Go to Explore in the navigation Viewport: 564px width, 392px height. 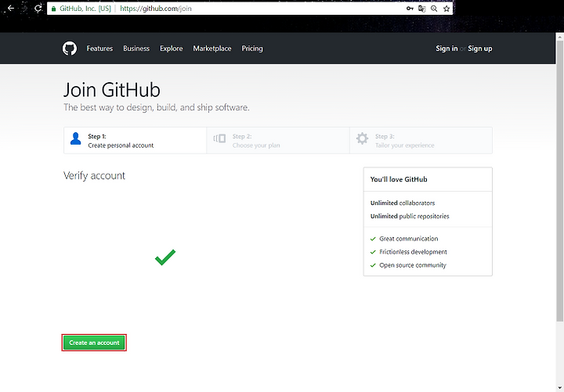pos(172,49)
